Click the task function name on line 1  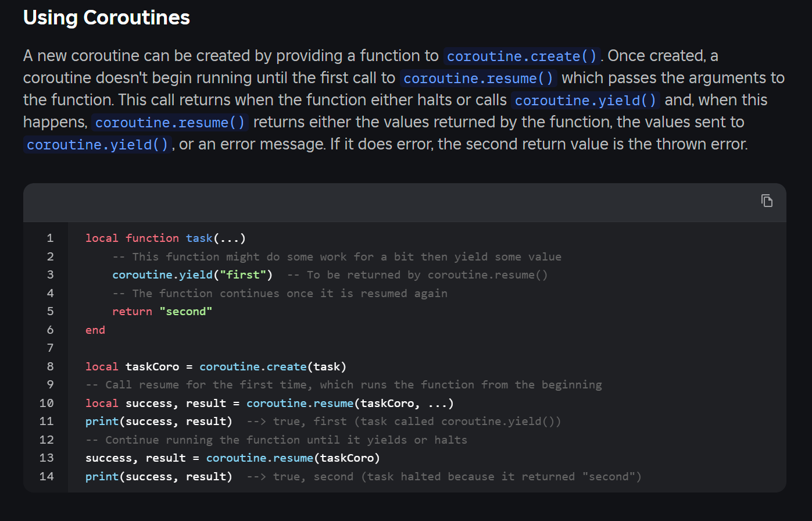[x=199, y=238]
